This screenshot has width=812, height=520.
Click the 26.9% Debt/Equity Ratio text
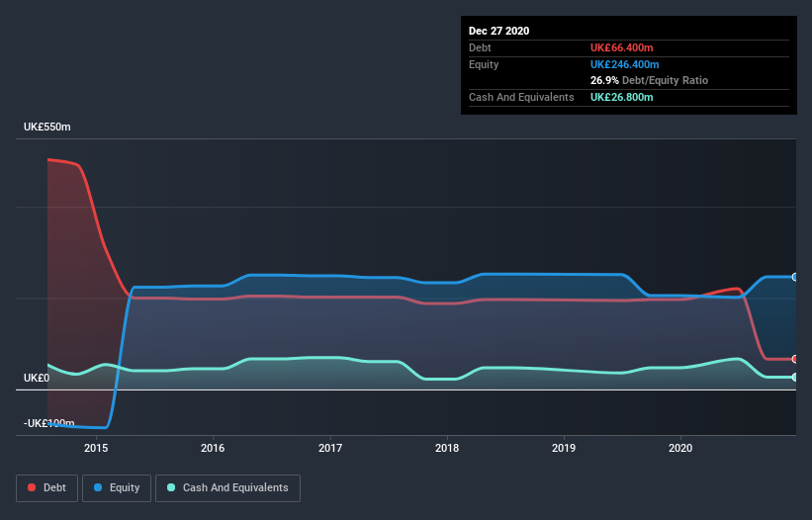pos(649,80)
